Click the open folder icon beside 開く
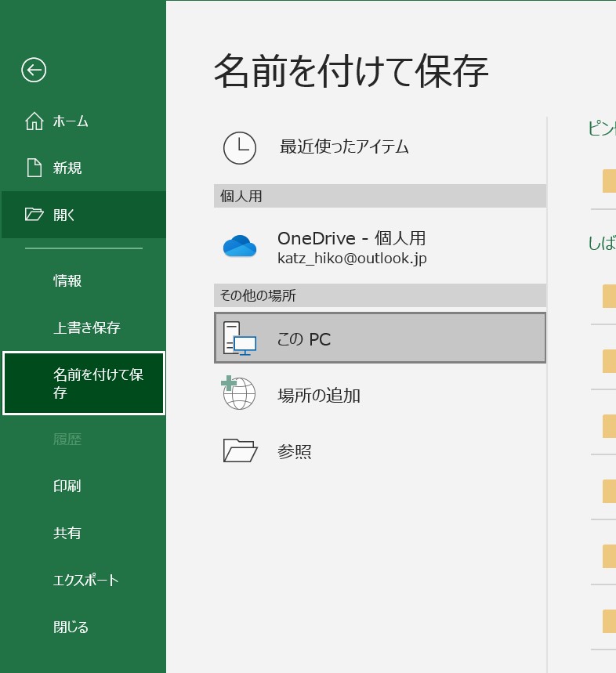616x673 pixels. coord(34,214)
